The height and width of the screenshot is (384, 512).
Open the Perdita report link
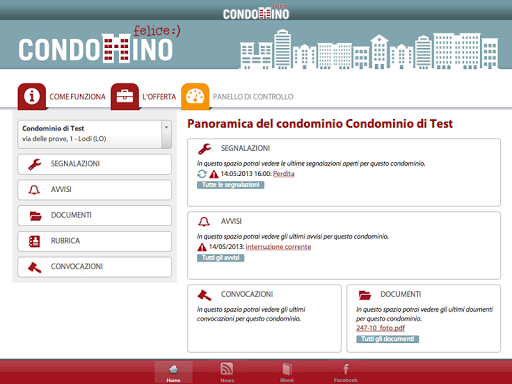284,174
